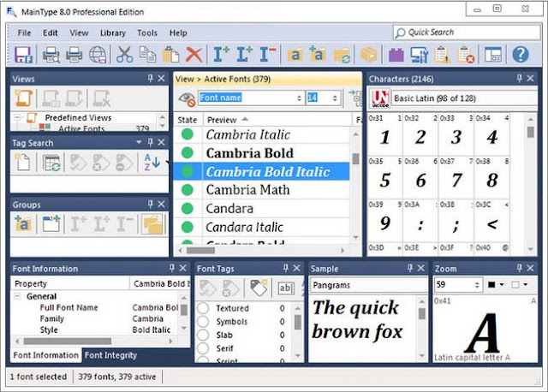Click the Cut scissors icon
This screenshot has height=392, width=548.
(x=124, y=55)
